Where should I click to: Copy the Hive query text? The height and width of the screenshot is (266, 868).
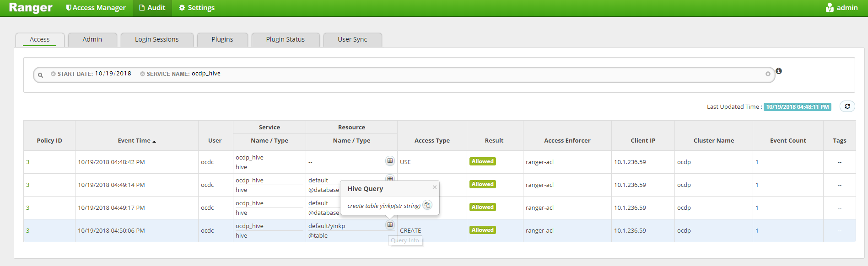pos(427,205)
